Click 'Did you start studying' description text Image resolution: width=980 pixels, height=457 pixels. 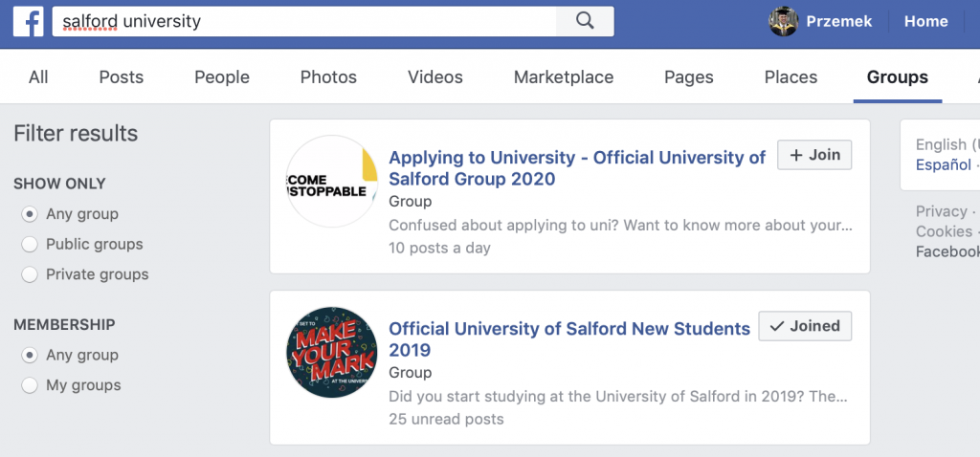click(618, 397)
